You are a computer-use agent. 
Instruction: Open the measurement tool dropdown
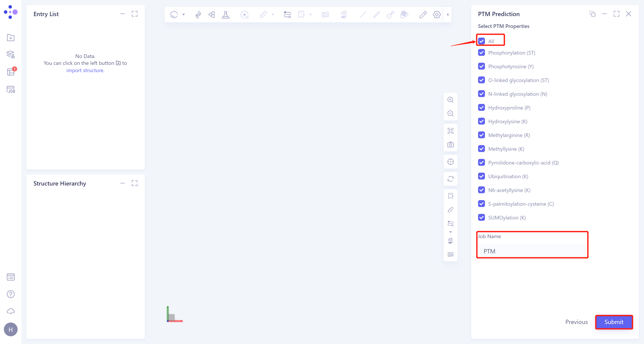(272, 15)
